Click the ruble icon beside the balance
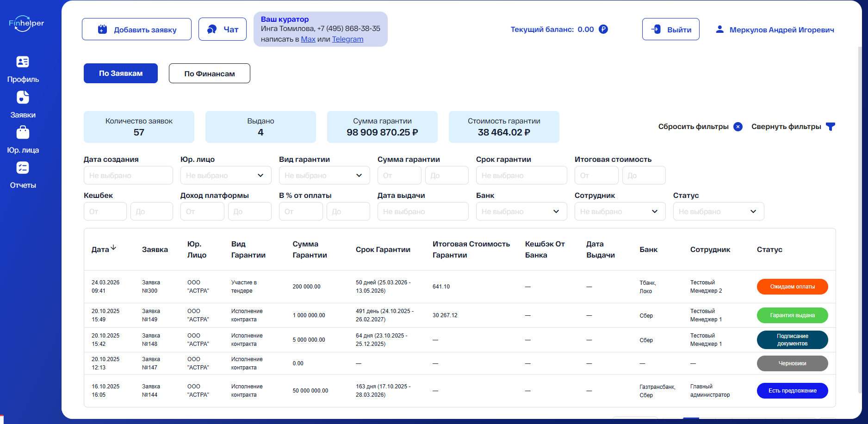Image resolution: width=868 pixels, height=424 pixels. coord(603,29)
